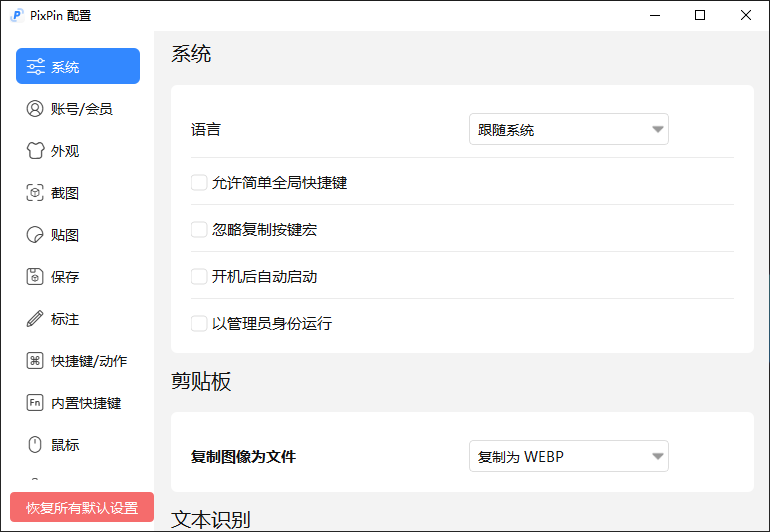The width and height of the screenshot is (770, 532).
Task: Enable 开机后自动启动 checkbox
Action: 199,277
